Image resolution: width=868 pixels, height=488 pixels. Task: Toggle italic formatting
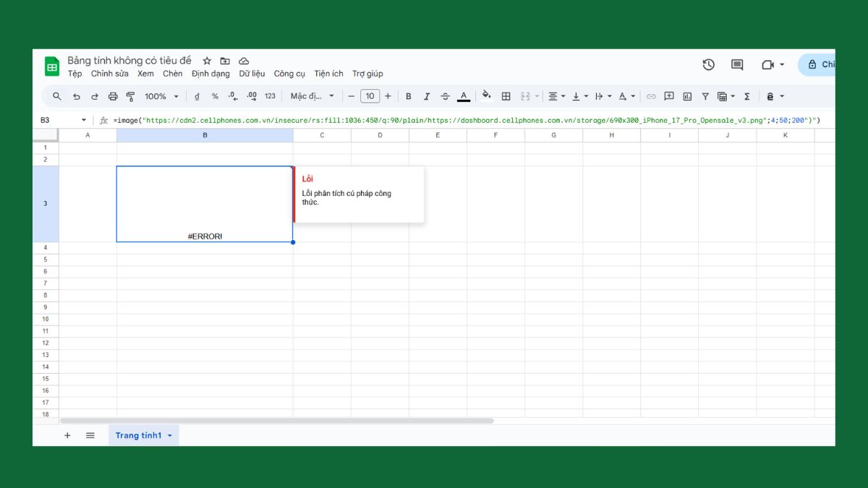pyautogui.click(x=427, y=95)
